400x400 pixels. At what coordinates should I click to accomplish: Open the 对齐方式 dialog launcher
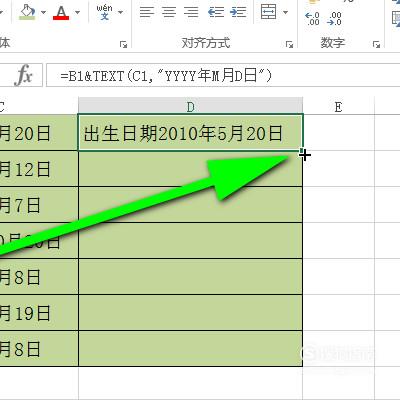click(x=289, y=44)
